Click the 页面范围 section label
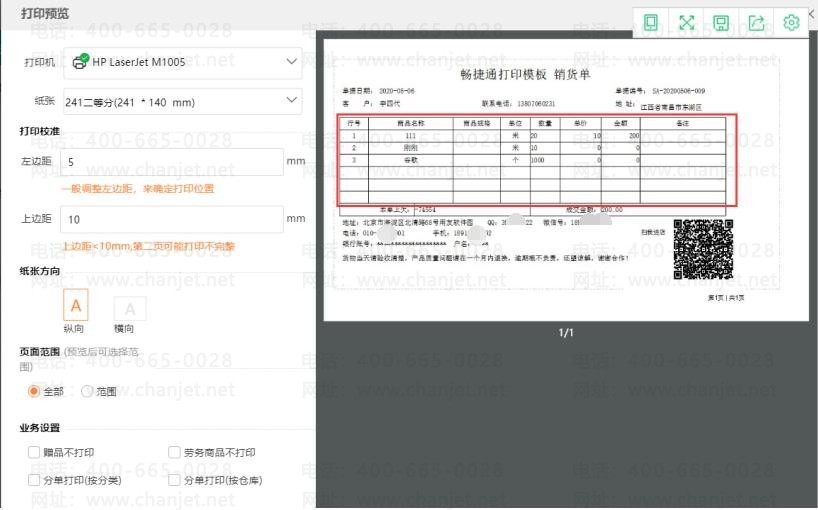The image size is (818, 510). (40, 352)
